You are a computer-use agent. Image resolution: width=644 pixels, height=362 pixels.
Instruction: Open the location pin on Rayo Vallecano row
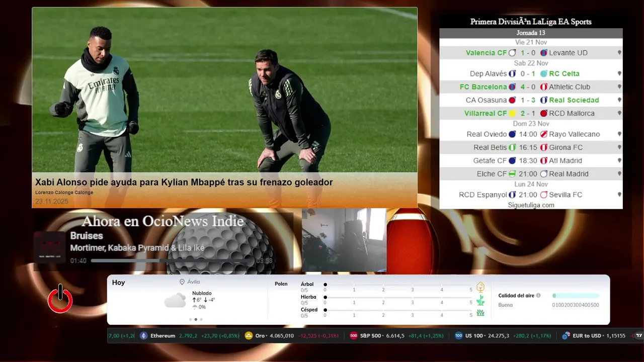tap(619, 134)
